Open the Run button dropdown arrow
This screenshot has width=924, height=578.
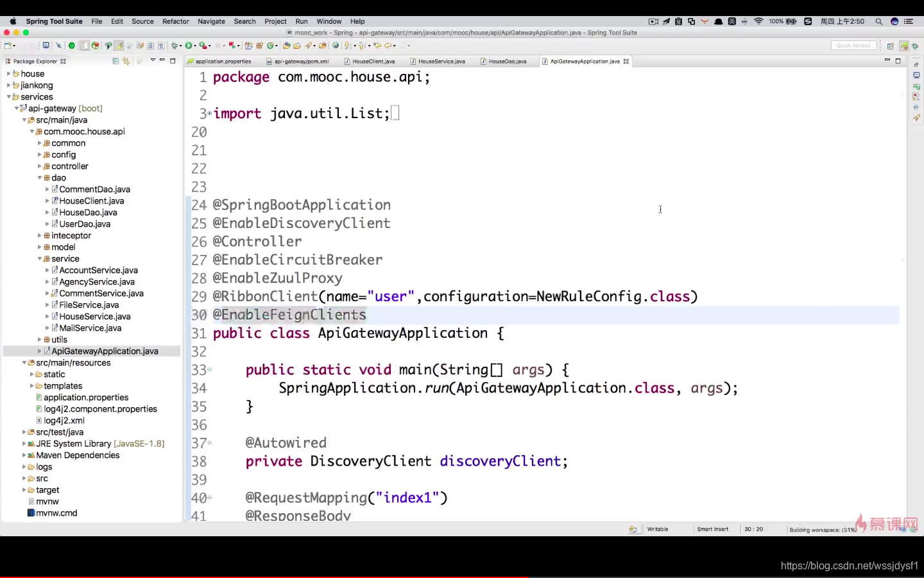[194, 46]
